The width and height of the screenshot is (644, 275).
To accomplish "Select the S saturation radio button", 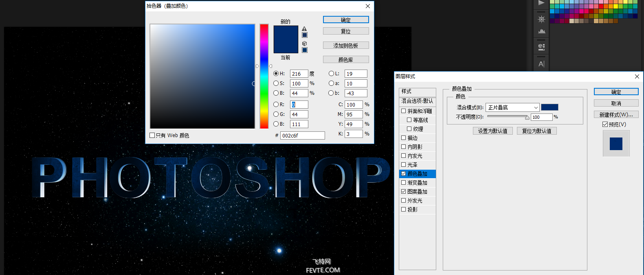I will pos(276,83).
